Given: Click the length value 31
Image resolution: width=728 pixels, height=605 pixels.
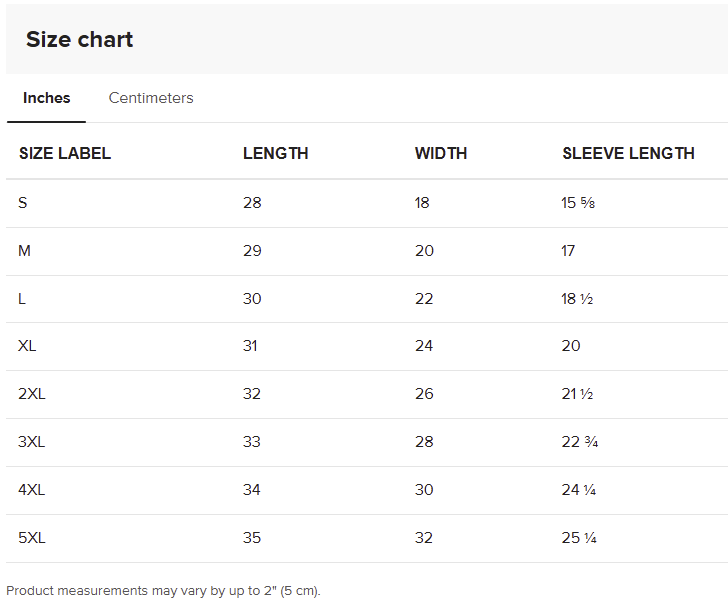Looking at the screenshot, I should (250, 346).
